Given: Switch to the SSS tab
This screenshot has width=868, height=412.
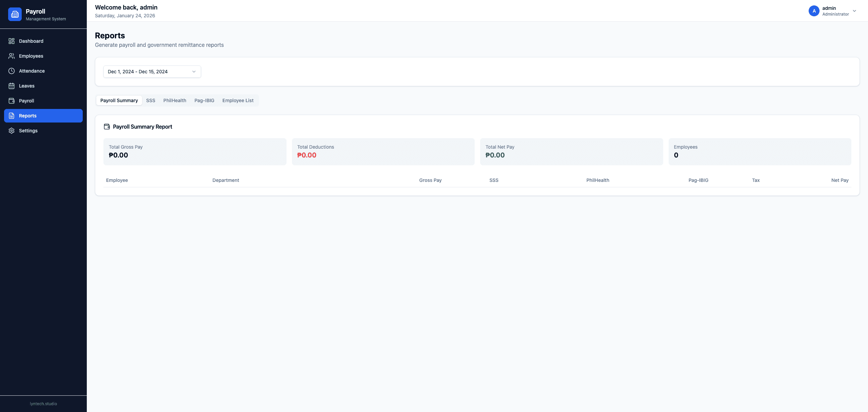Looking at the screenshot, I should (x=151, y=100).
